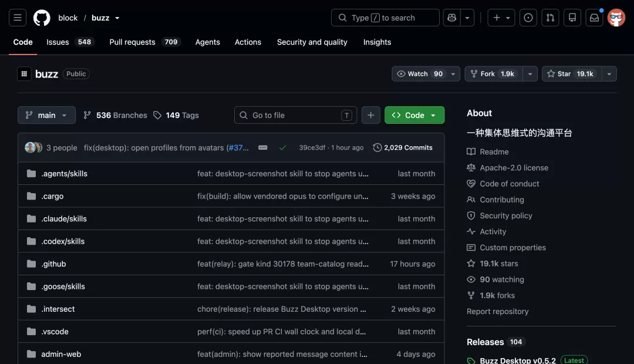Open the 19.1k stars link
The image size is (634, 364).
tap(493, 264)
